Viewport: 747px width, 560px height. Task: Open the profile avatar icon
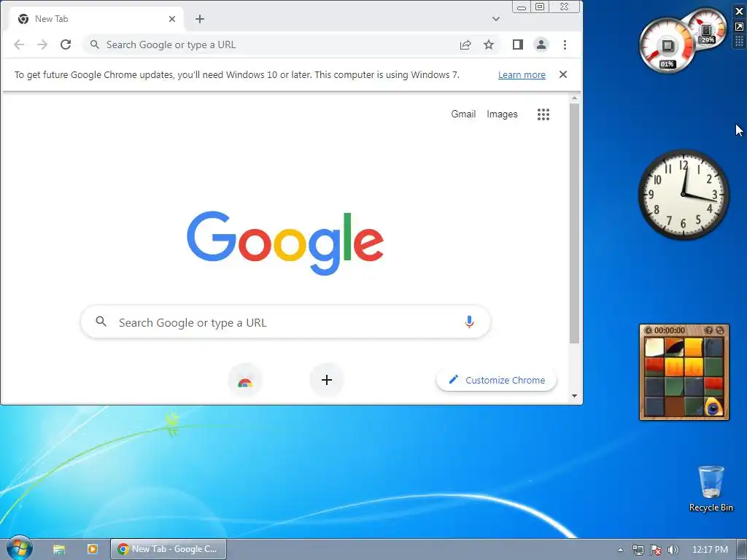pyautogui.click(x=541, y=44)
